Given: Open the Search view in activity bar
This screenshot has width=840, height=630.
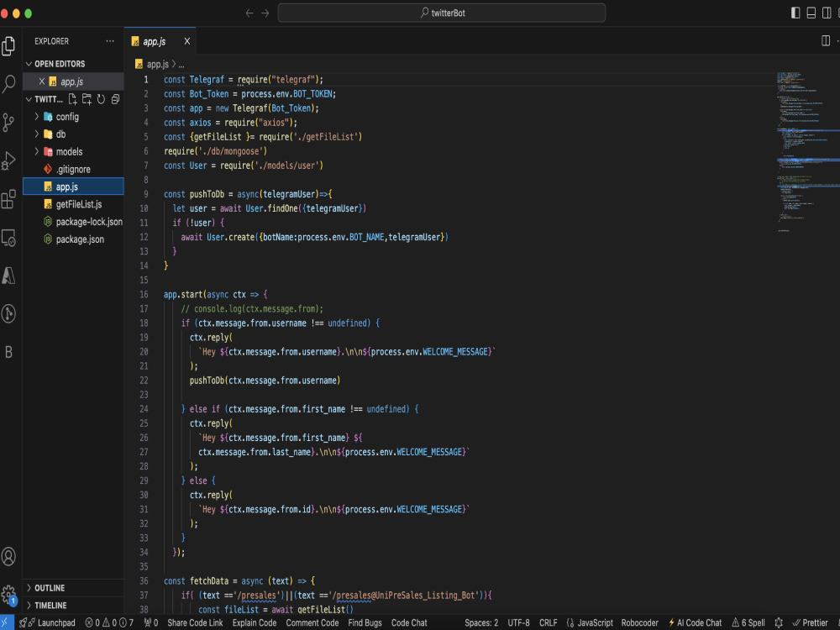Looking at the screenshot, I should [x=8, y=84].
